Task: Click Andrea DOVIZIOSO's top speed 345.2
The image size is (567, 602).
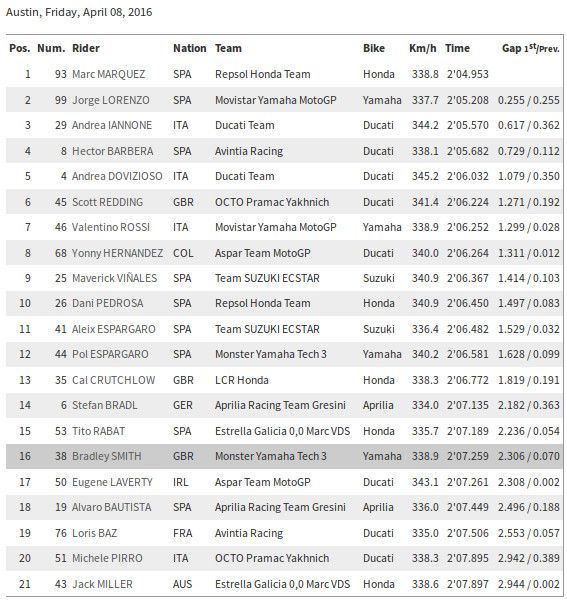Action: pos(425,176)
